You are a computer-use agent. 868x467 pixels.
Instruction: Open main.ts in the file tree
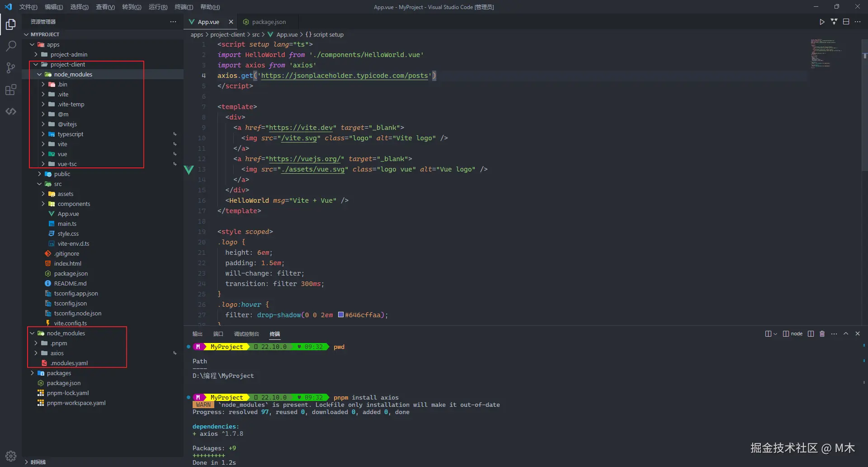(67, 224)
